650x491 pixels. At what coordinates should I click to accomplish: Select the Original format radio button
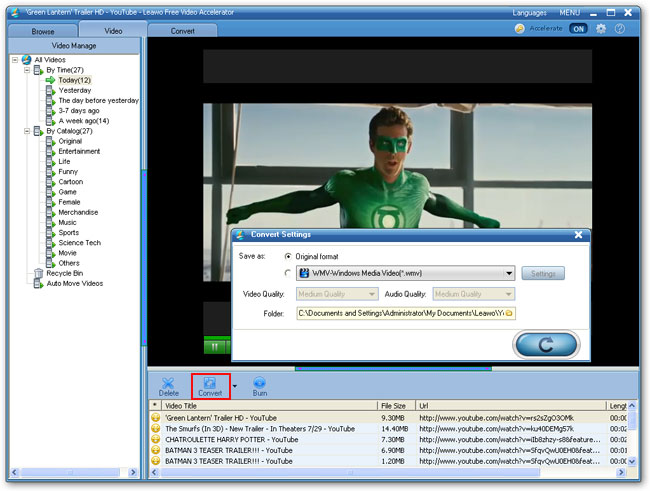click(x=288, y=256)
